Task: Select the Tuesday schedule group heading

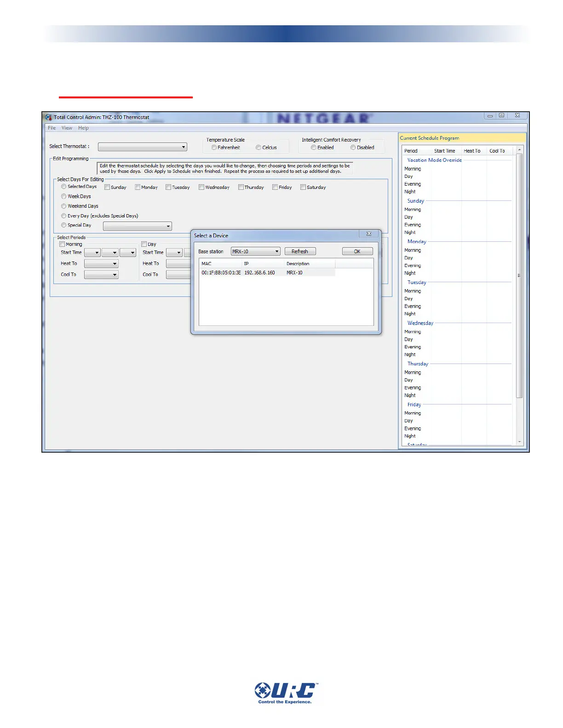Action: (x=417, y=282)
